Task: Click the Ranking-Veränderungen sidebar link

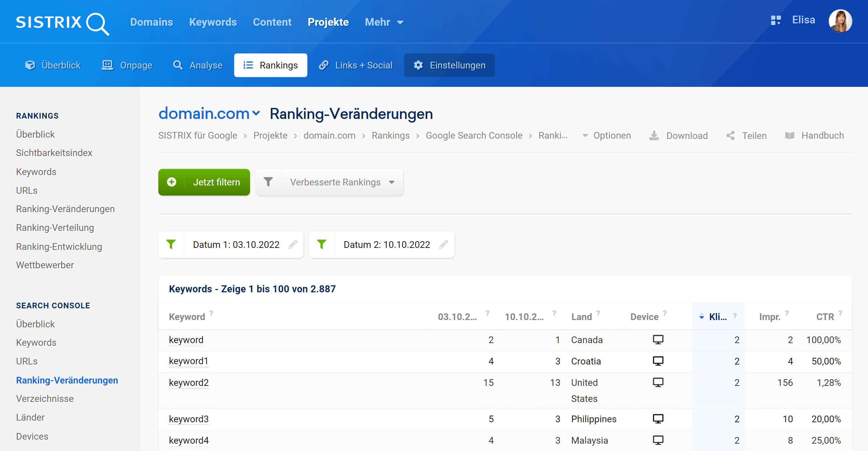Action: (x=67, y=380)
